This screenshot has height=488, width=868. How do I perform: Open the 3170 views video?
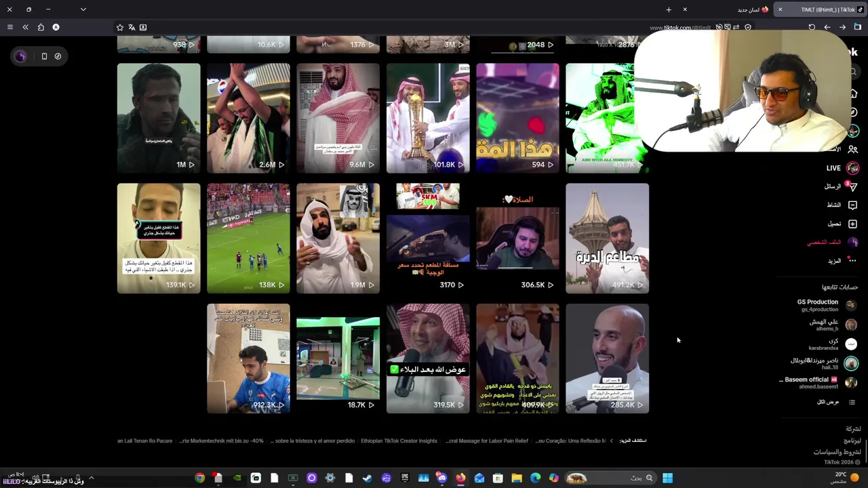(428, 239)
